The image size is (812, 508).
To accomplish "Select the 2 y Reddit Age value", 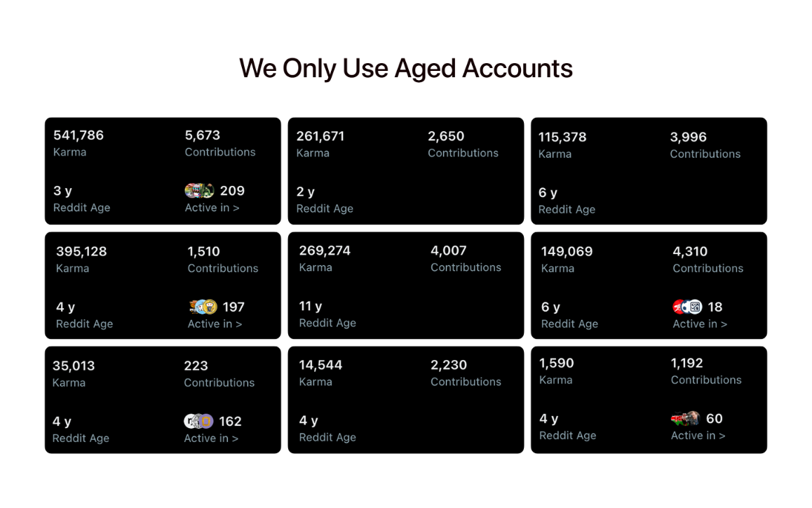I will [x=306, y=192].
